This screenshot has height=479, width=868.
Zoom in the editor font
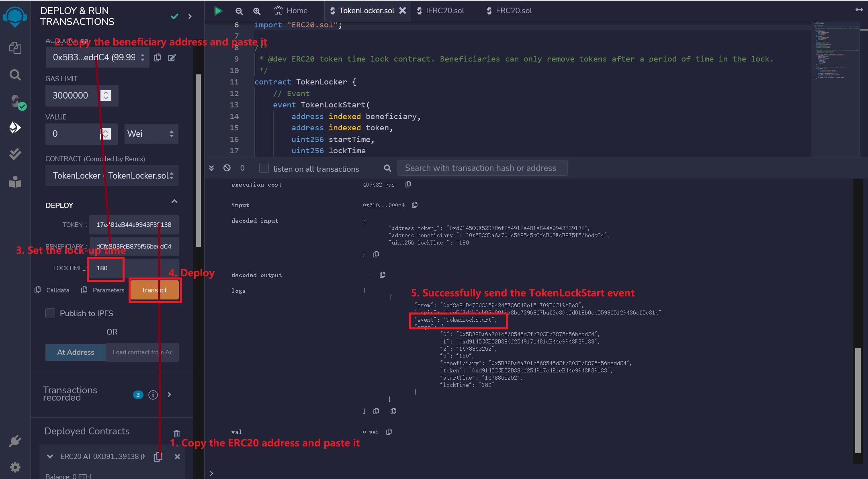point(257,11)
